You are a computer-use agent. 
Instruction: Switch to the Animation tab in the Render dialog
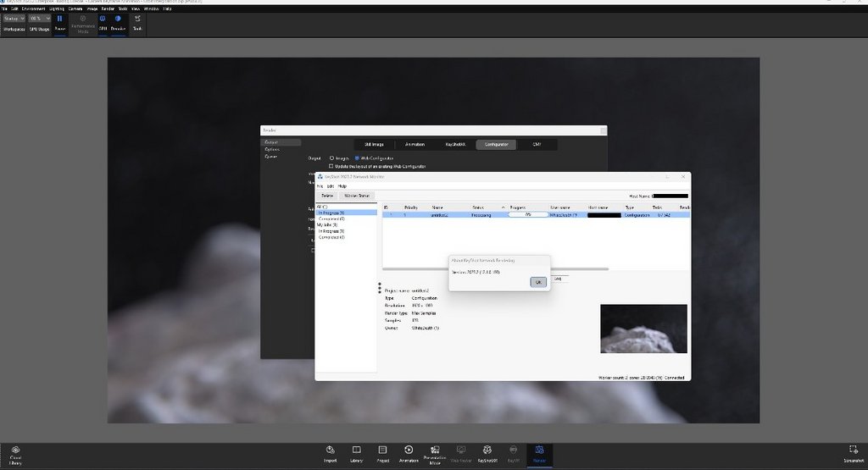415,144
